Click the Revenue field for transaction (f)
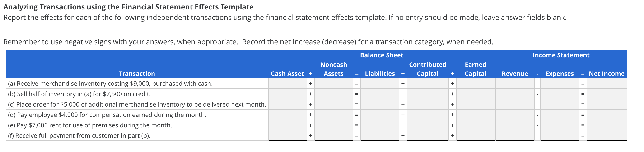Screen dimensions: 644x152 515,135
